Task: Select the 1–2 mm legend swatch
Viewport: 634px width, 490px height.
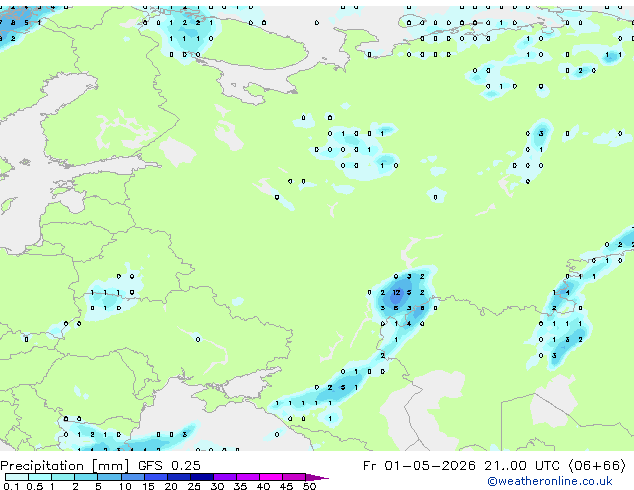Action: (x=63, y=477)
